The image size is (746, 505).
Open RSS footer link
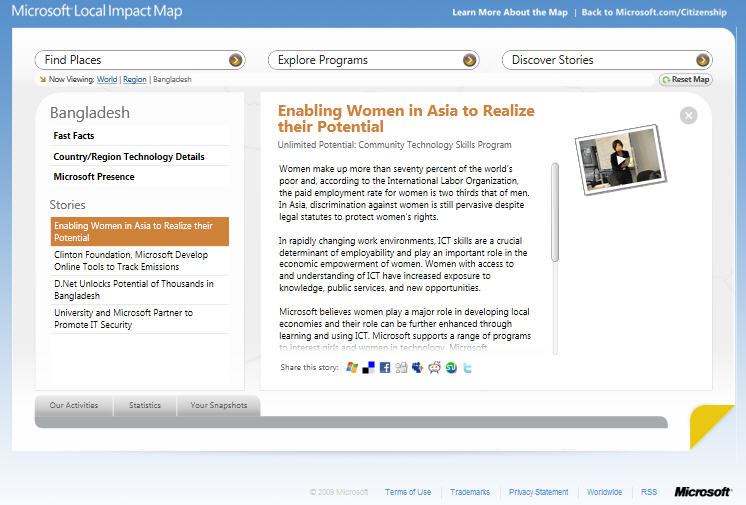pos(649,492)
